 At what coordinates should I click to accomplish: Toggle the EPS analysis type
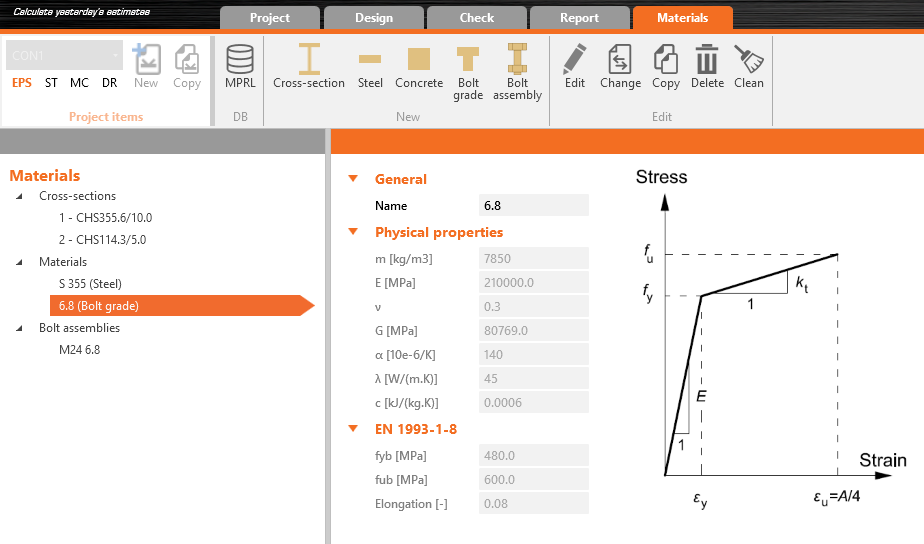[x=22, y=83]
